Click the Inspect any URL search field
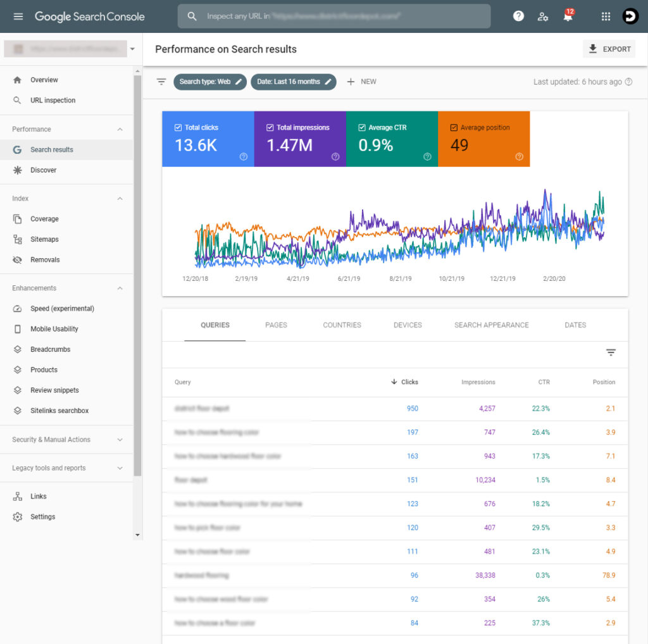 (x=334, y=16)
